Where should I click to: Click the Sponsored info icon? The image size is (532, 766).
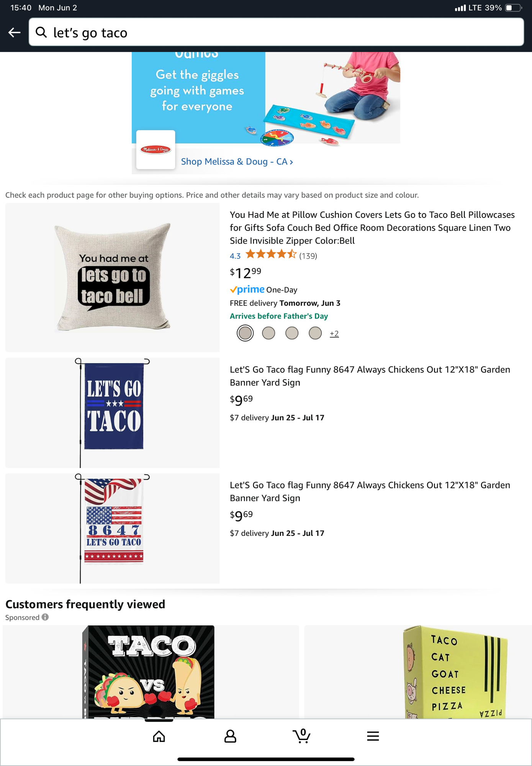(45, 617)
